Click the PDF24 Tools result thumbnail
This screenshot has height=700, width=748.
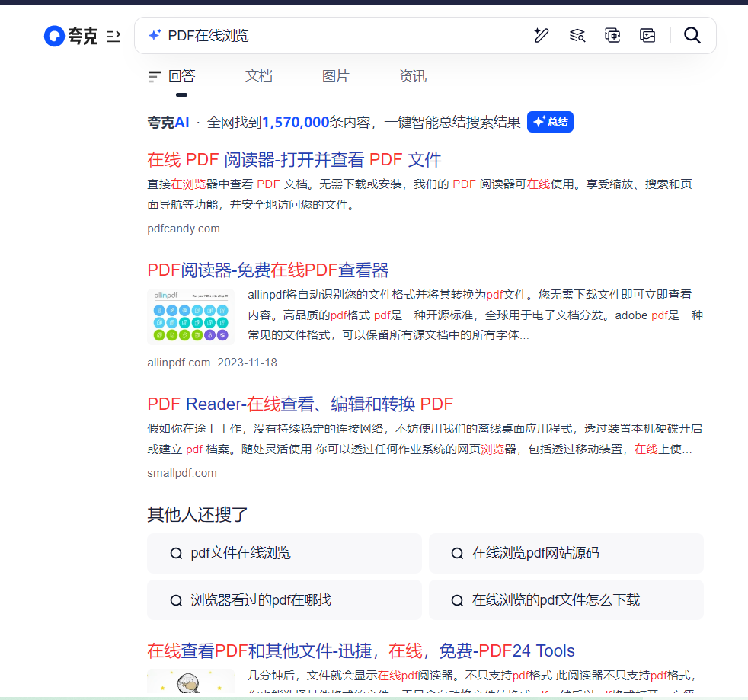pyautogui.click(x=191, y=681)
